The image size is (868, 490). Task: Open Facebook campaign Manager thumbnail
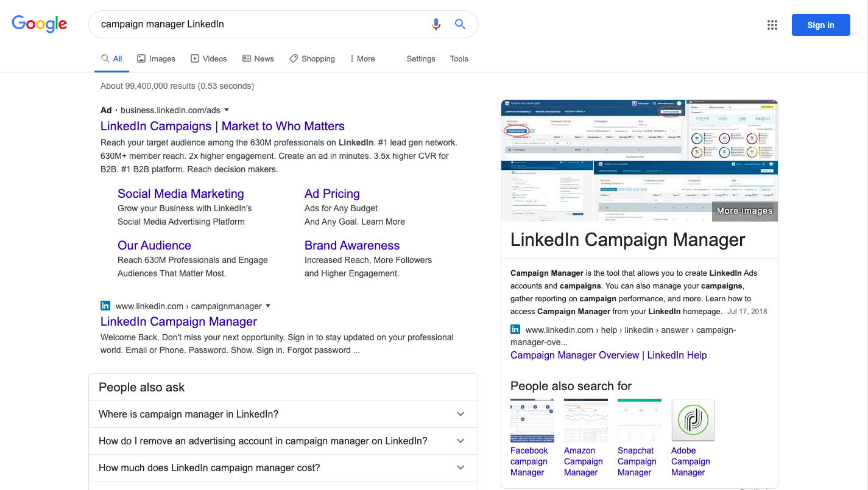pos(532,420)
